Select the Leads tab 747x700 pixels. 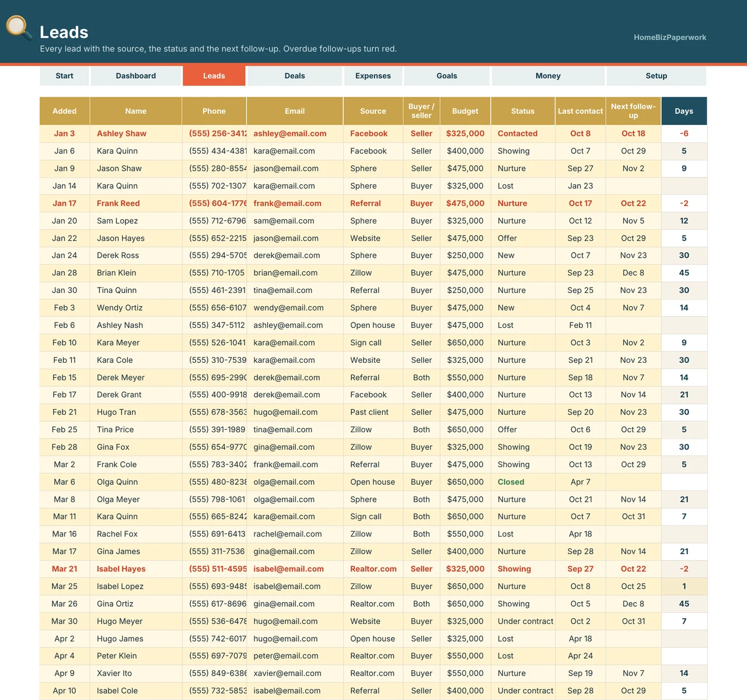coord(214,76)
